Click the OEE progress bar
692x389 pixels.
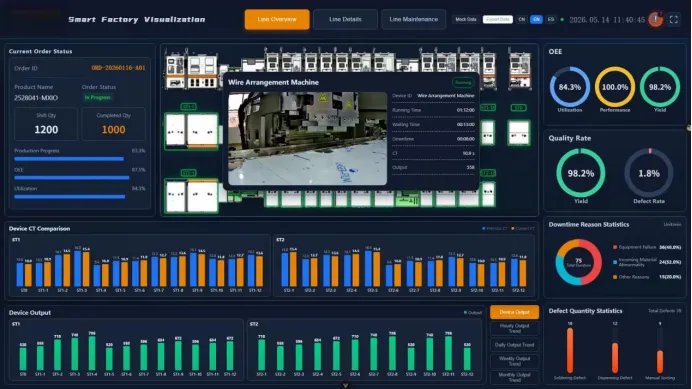[71, 178]
